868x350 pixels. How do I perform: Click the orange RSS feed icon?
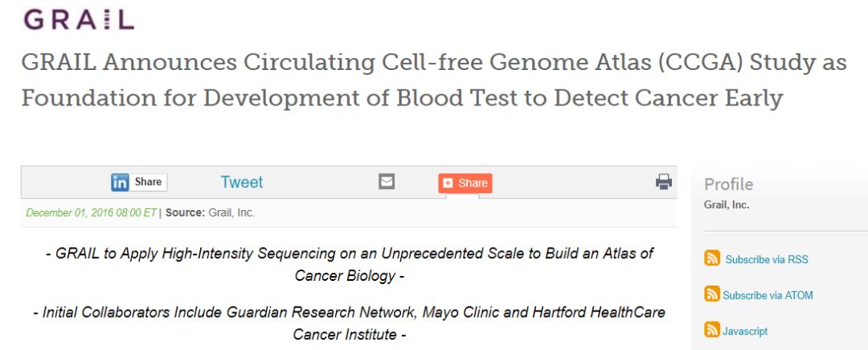712,258
